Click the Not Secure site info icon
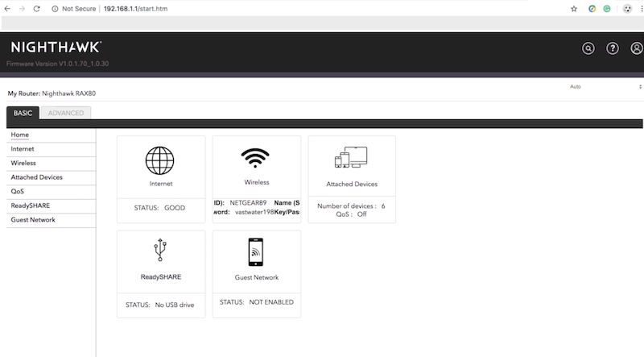This screenshot has width=644, height=357. click(55, 9)
